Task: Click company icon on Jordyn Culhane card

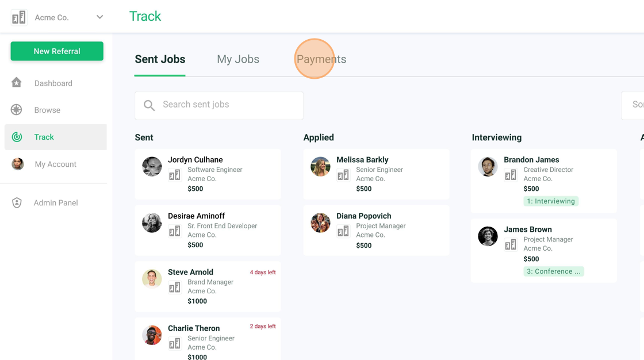Action: tap(175, 175)
